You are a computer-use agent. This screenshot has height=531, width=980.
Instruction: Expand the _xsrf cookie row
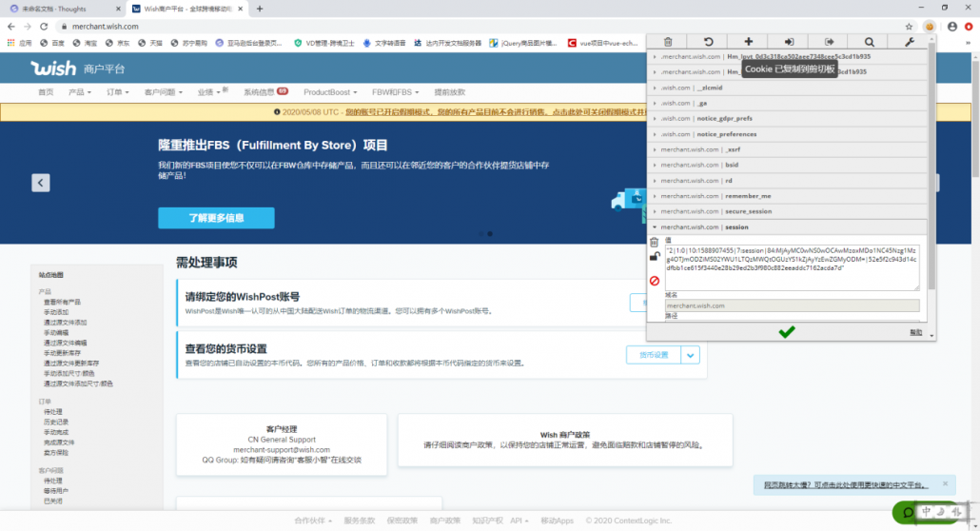coord(787,149)
